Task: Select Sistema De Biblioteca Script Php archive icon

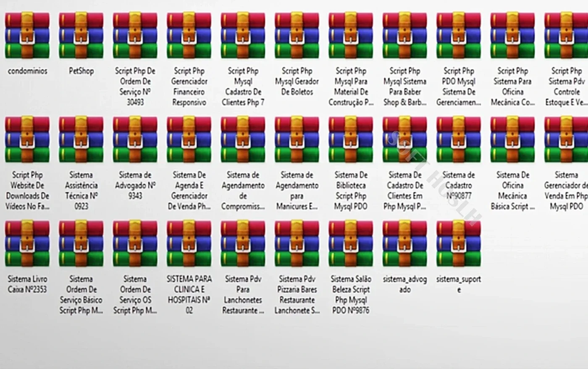Action: tap(351, 140)
